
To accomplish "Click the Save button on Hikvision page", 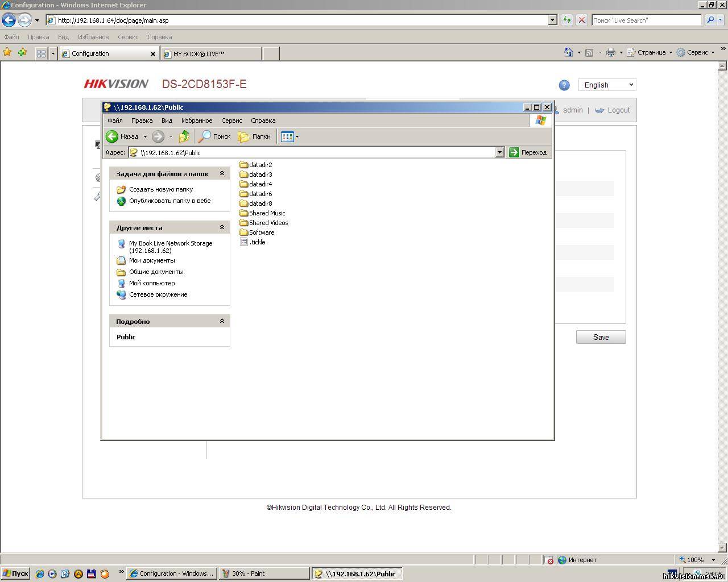I will click(x=601, y=337).
